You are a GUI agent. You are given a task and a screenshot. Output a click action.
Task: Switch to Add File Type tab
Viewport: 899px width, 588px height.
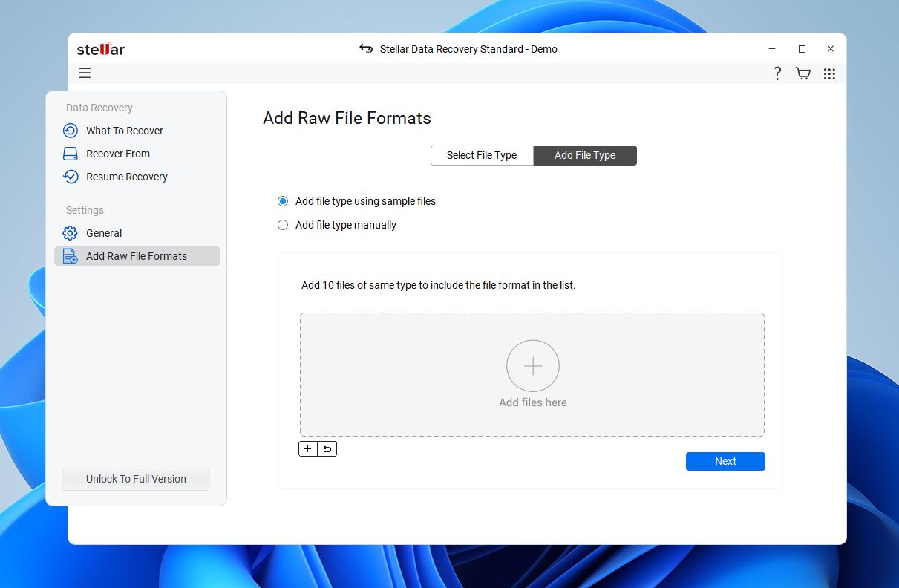(x=585, y=155)
